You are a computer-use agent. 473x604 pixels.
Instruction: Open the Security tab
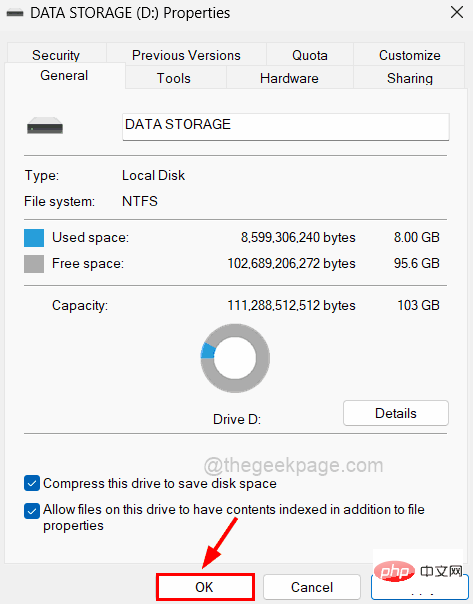pyautogui.click(x=56, y=54)
